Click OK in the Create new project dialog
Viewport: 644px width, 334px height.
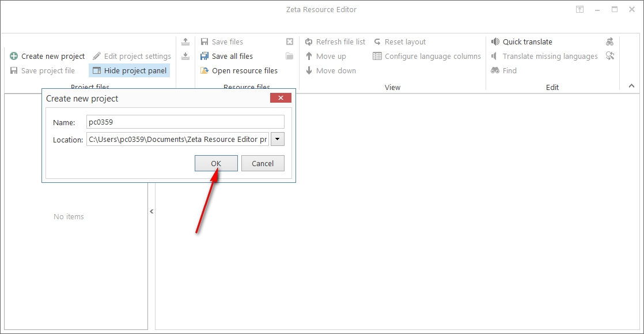tap(216, 163)
